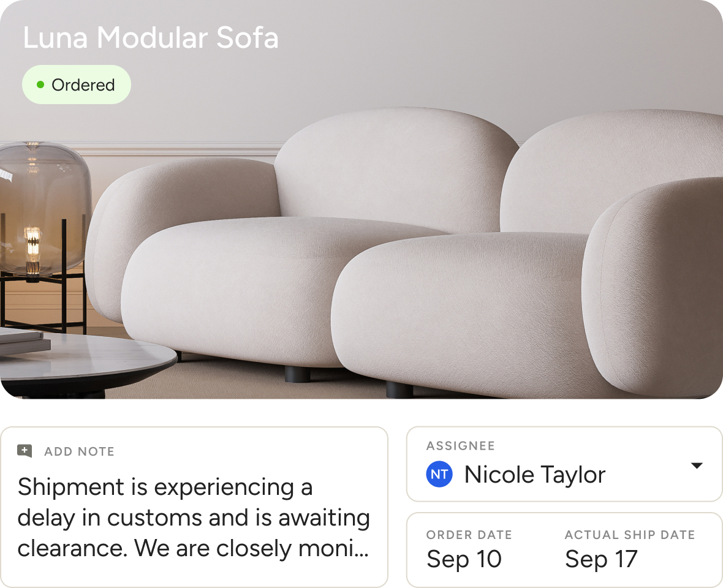Click the ADD NOTE label
The width and height of the screenshot is (723, 588).
pos(79,452)
